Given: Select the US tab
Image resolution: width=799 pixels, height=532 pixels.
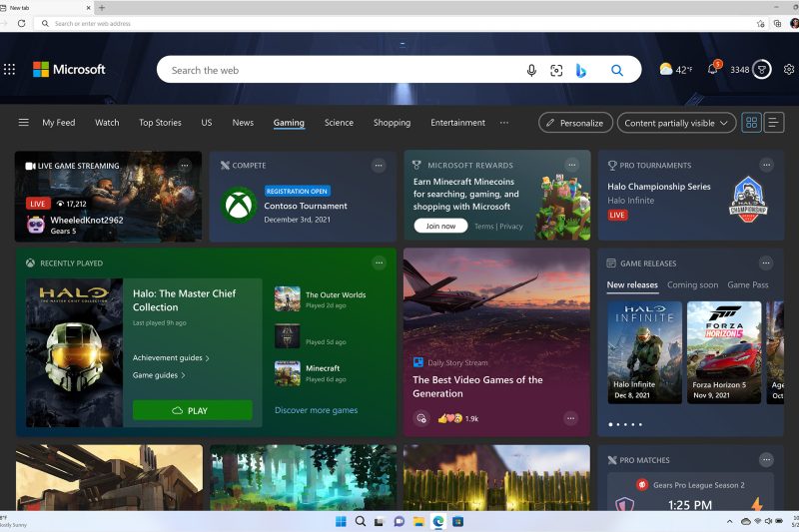Looking at the screenshot, I should (207, 122).
